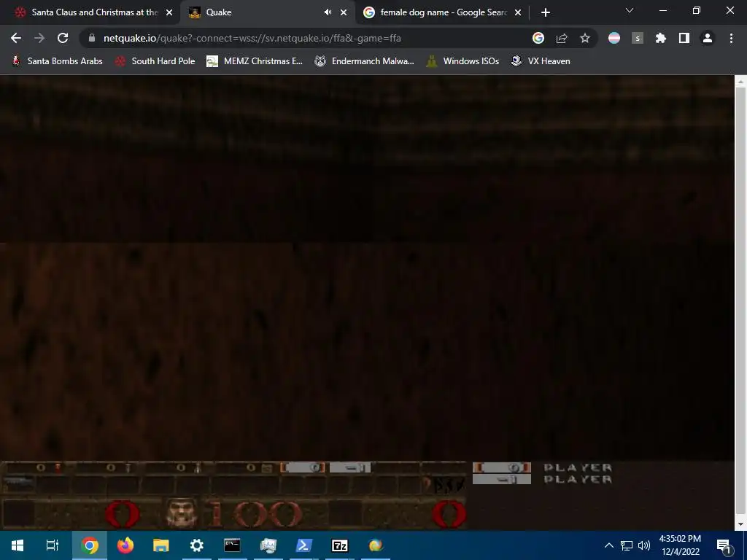Close the Quake tab
Image resolution: width=747 pixels, height=560 pixels.
tap(344, 12)
